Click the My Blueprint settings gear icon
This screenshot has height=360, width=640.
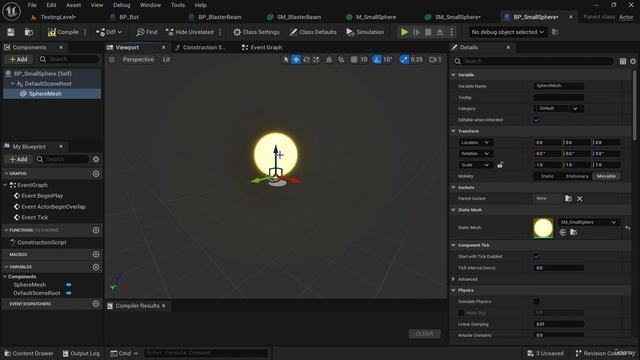tap(96, 159)
